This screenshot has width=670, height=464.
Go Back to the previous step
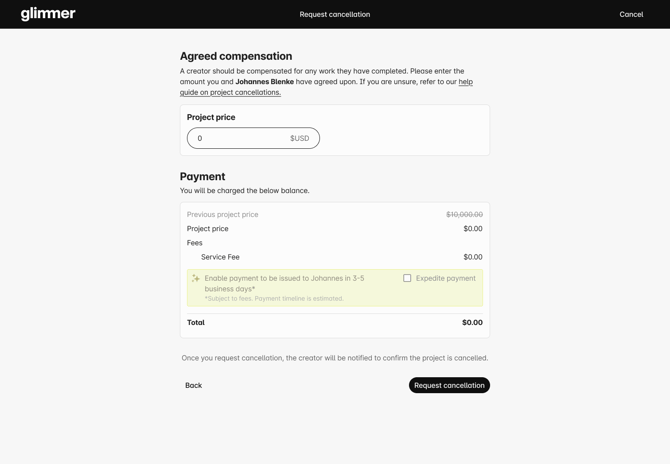coord(193,385)
